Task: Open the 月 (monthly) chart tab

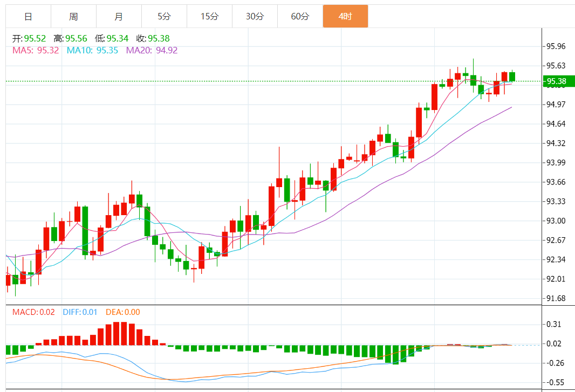Action: tap(119, 16)
